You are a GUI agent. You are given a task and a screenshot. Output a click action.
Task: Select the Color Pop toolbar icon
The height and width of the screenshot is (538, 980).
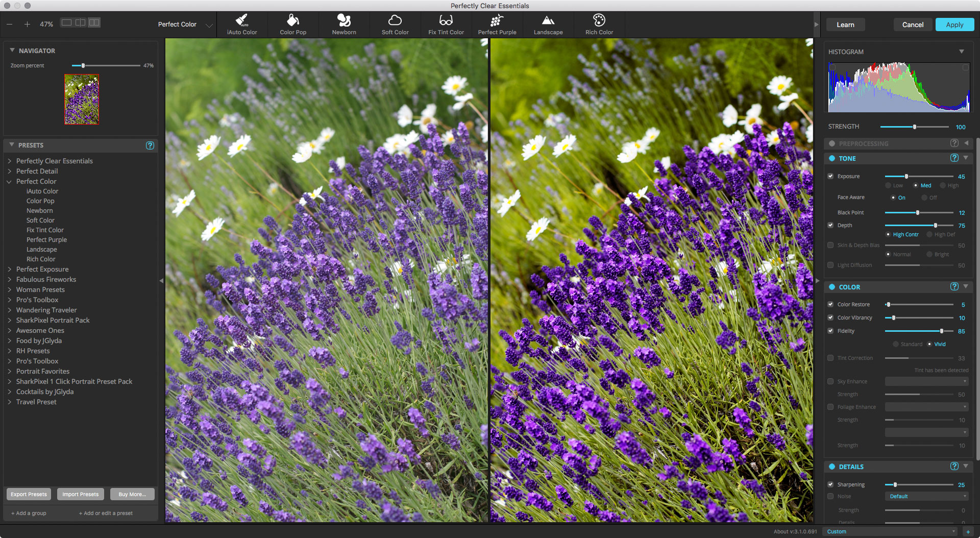click(292, 24)
